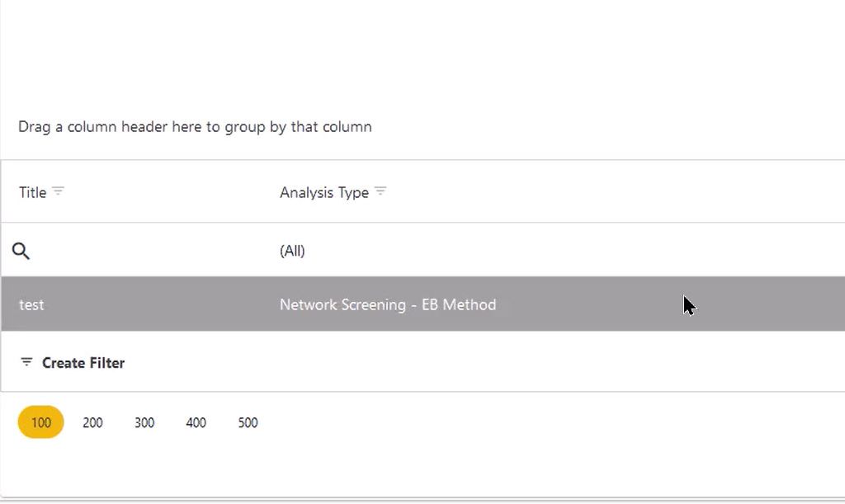Click the funnel icon beside Create Filter
845x504 pixels.
27,362
